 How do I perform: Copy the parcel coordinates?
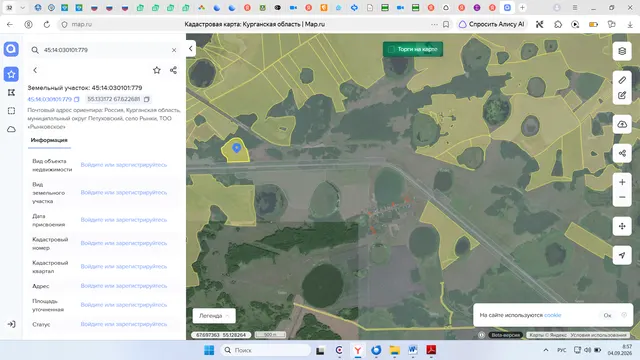[147, 99]
